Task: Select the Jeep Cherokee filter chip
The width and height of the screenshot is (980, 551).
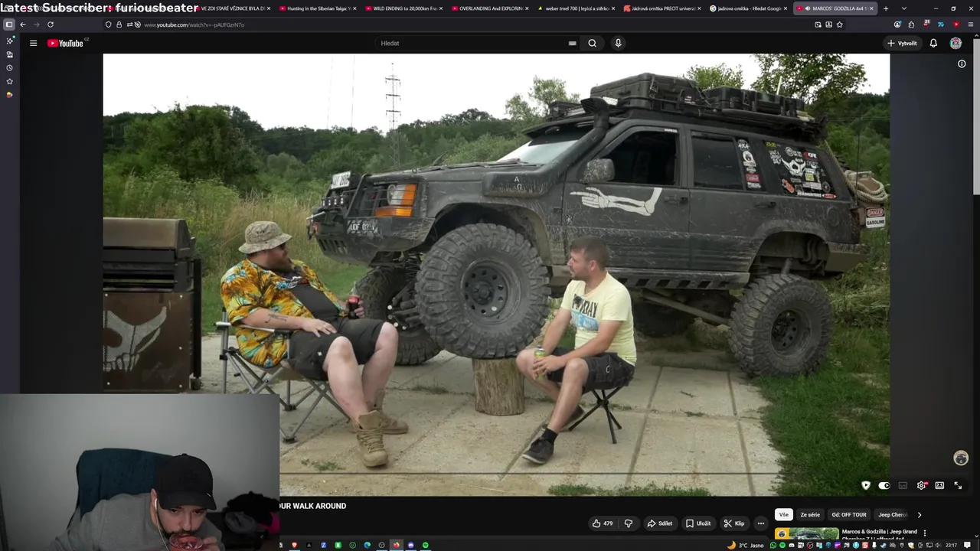Action: (x=892, y=515)
